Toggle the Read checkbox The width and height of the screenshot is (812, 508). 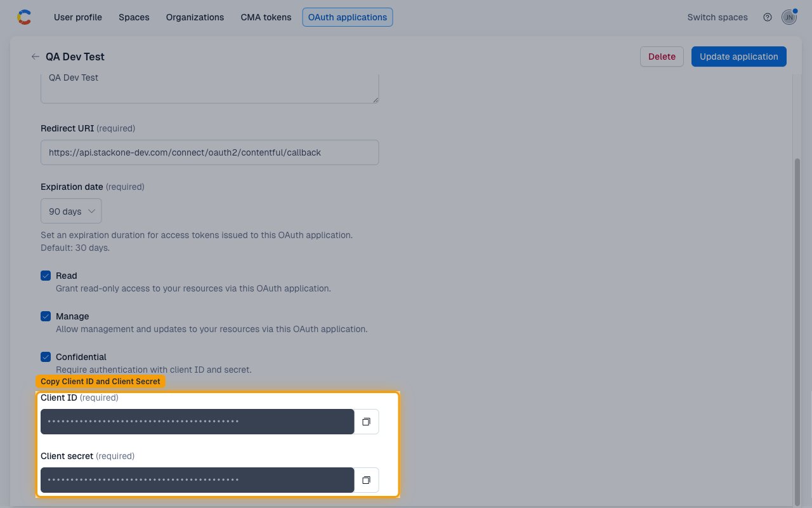[x=46, y=276]
